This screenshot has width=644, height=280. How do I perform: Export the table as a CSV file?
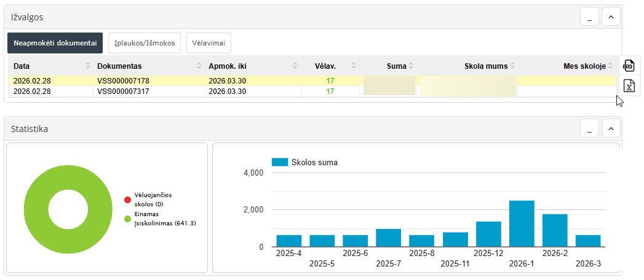629,66
